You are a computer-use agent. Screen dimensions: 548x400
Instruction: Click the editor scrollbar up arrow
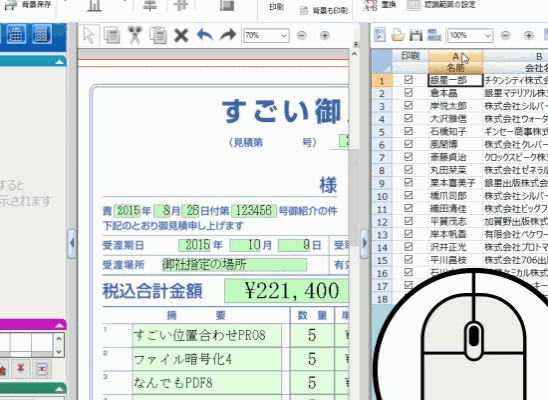pyautogui.click(x=354, y=54)
